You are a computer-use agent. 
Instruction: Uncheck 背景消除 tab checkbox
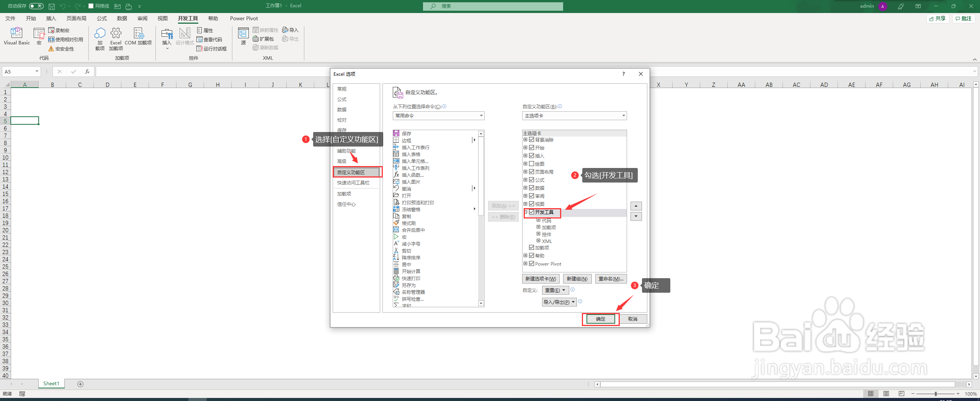(x=532, y=140)
